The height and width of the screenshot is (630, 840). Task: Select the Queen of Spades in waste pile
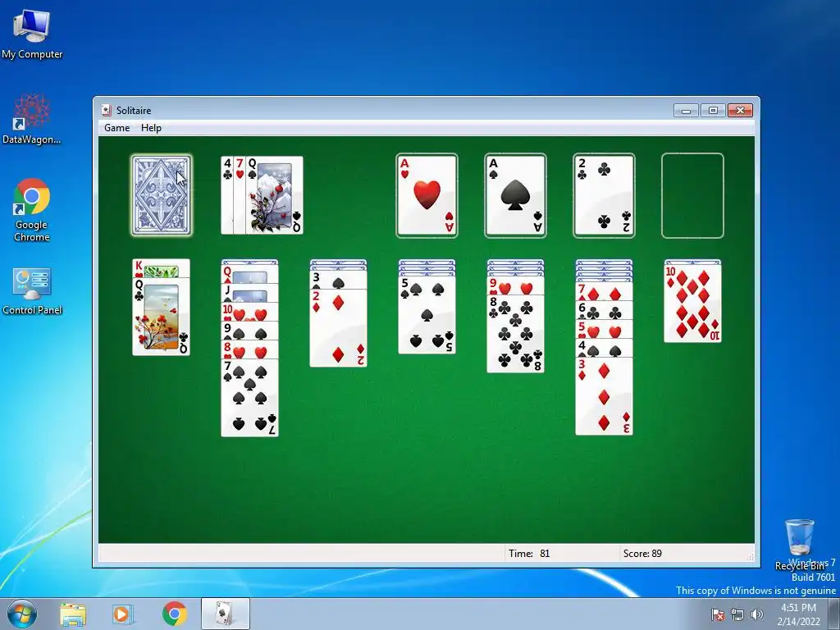(275, 195)
